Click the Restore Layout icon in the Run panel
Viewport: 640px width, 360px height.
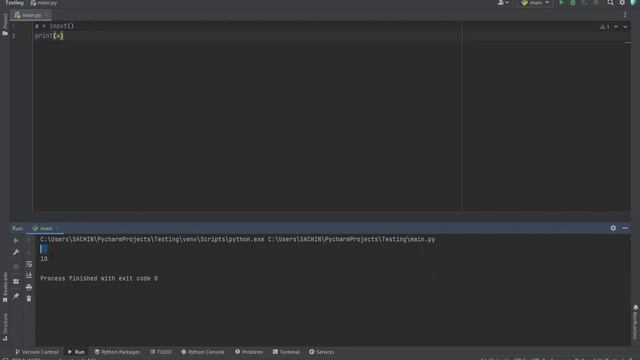16,281
